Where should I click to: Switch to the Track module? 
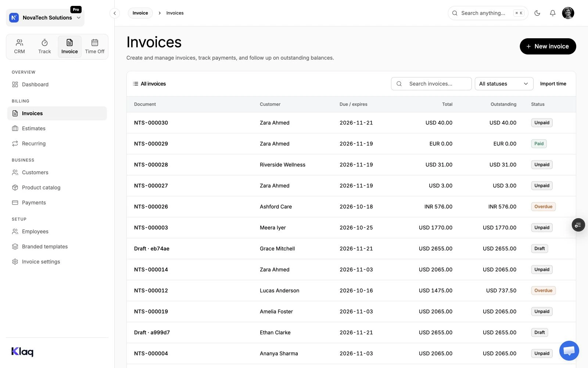pos(44,47)
